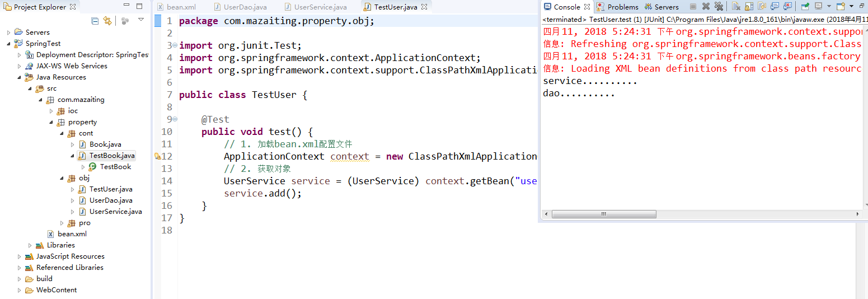Click the Console scrollbar left arrow
868x299 pixels.
[x=546, y=214]
